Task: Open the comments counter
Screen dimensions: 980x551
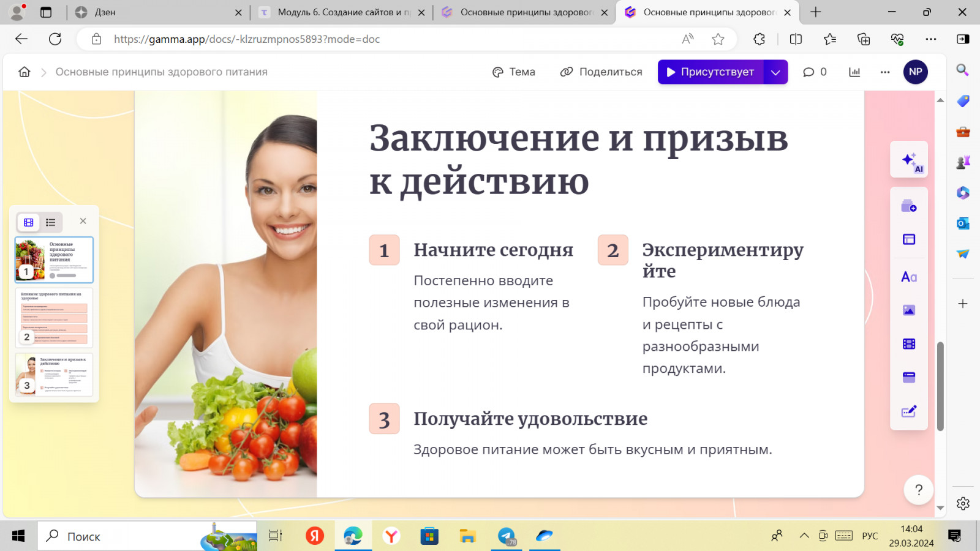Action: [x=815, y=72]
